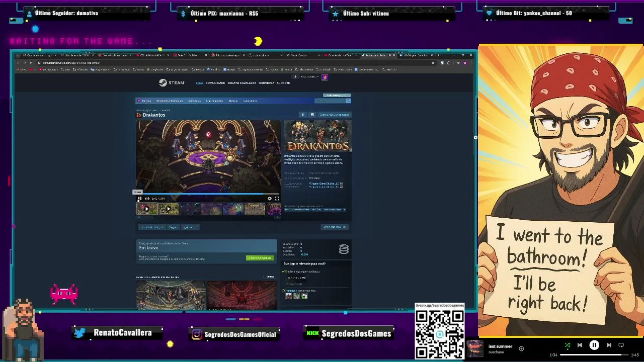This screenshot has width=644, height=362.
Task: Click the third friend avatar thumbnail
Action: coord(304,296)
